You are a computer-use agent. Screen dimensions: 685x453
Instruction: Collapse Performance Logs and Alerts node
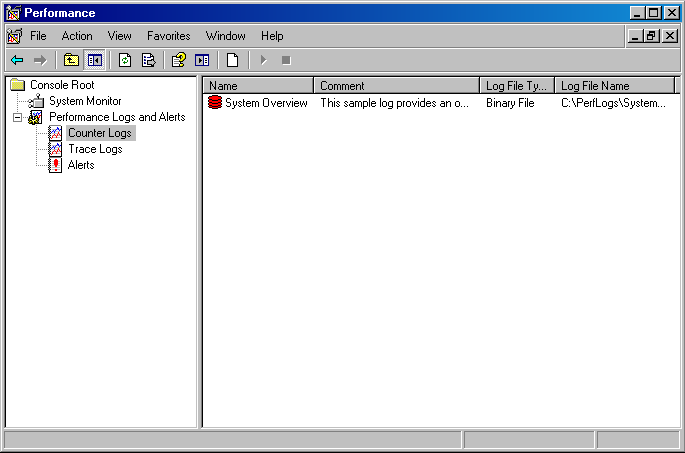coord(17,117)
